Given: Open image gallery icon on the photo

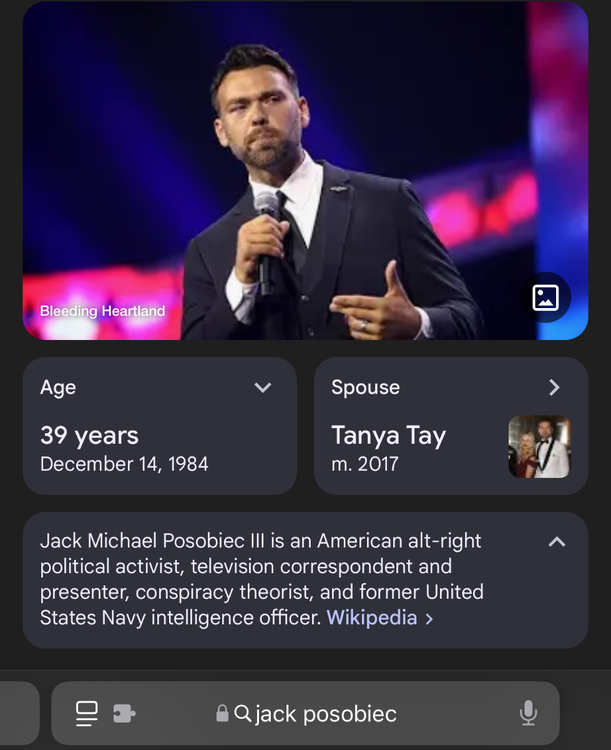Looking at the screenshot, I should (545, 297).
